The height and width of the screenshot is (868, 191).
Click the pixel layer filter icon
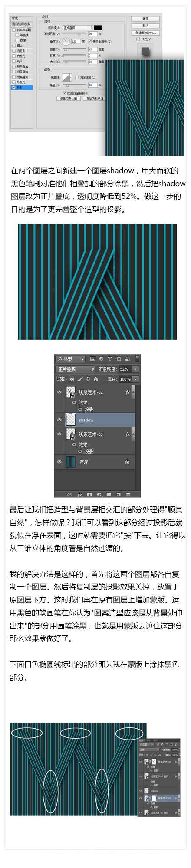coord(93,359)
